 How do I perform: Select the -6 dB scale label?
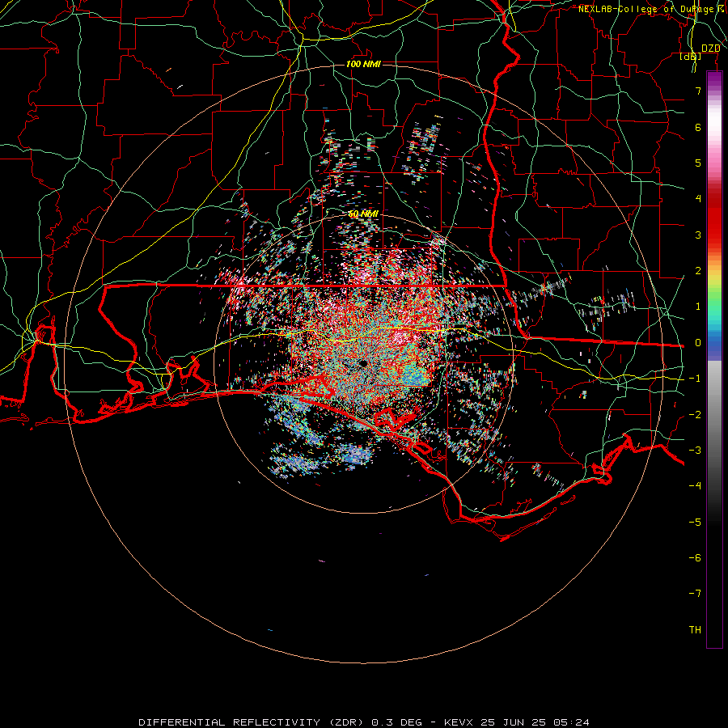coord(695,558)
